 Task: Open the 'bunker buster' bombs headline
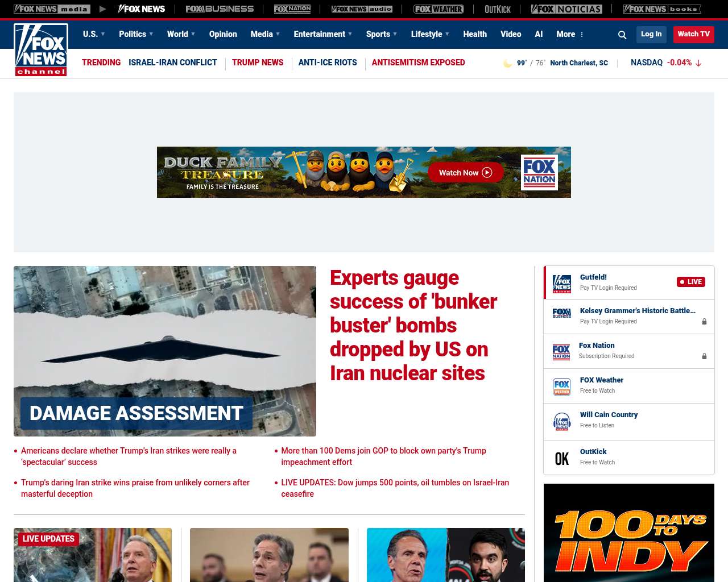pyautogui.click(x=413, y=326)
